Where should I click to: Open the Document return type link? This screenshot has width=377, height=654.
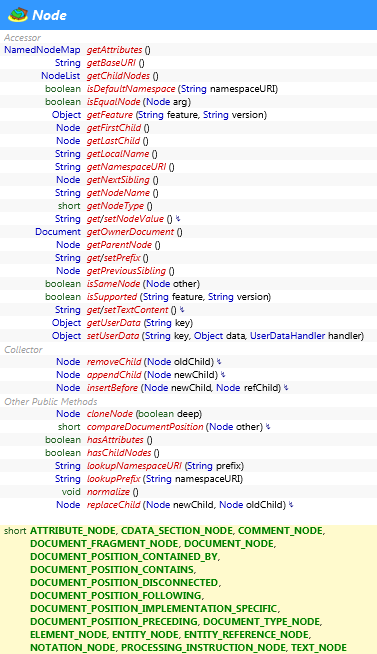coord(58,231)
